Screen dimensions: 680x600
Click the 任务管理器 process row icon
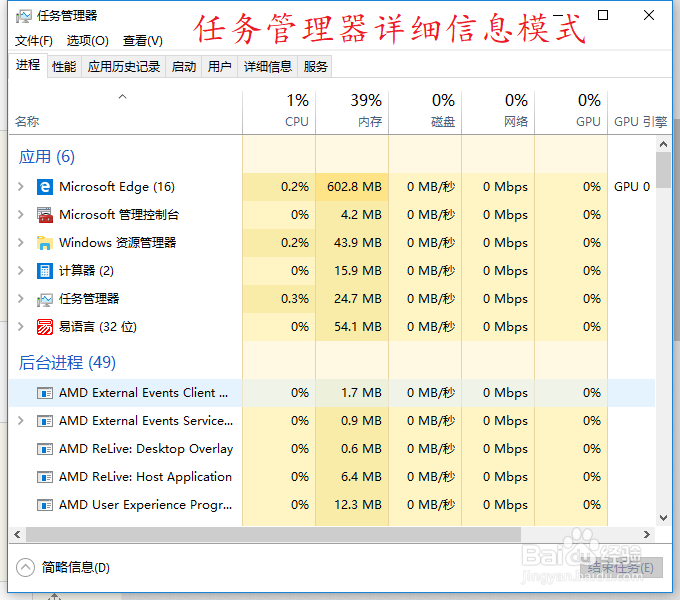coord(45,299)
